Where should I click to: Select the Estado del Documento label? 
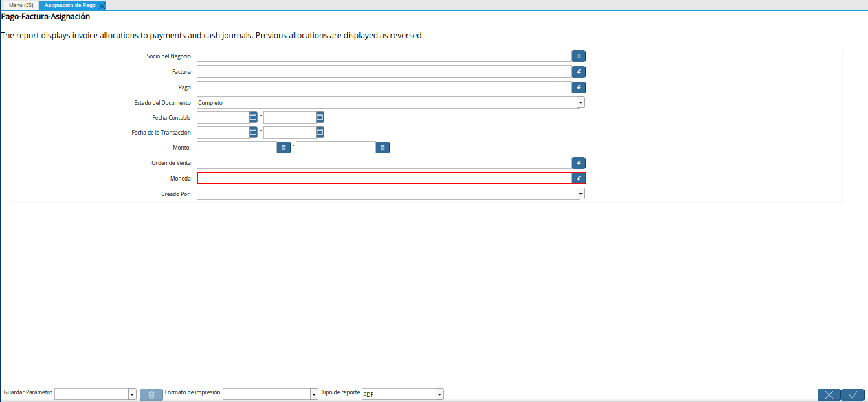click(x=162, y=102)
